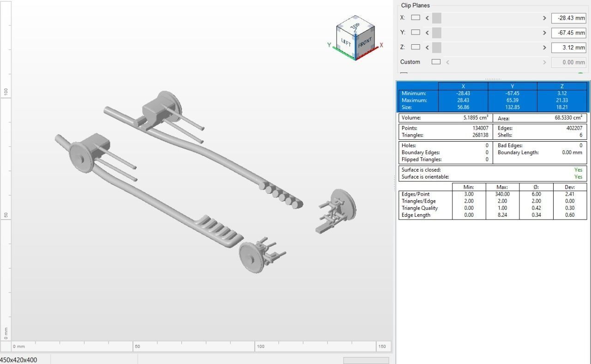Select the Z column header in dimensions table
Image resolution: width=591 pixels, height=364 pixels.
(562, 86)
